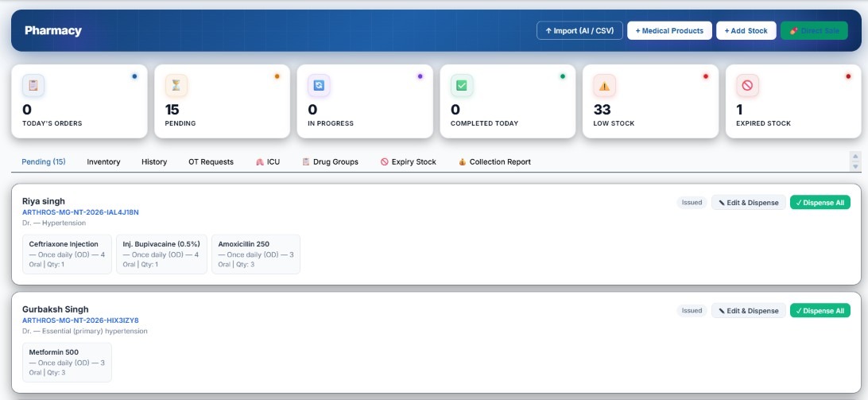
Task: Open the Today's Orders stat card
Action: point(79,101)
